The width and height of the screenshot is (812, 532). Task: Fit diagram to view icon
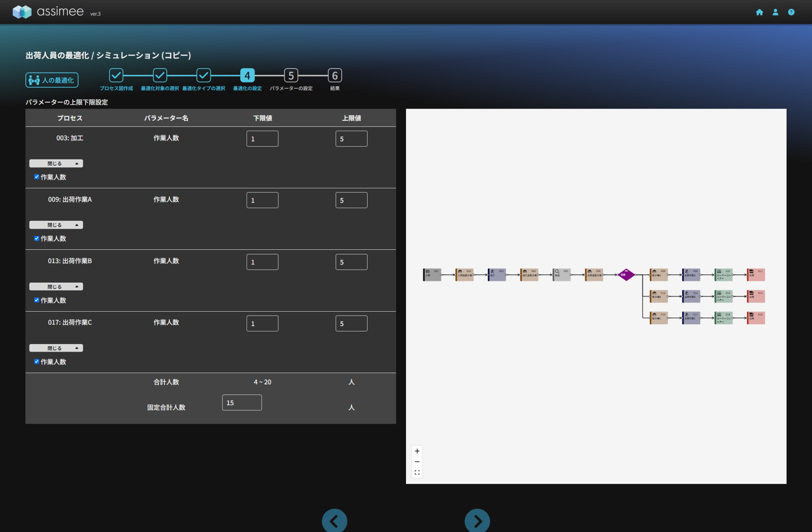point(417,473)
